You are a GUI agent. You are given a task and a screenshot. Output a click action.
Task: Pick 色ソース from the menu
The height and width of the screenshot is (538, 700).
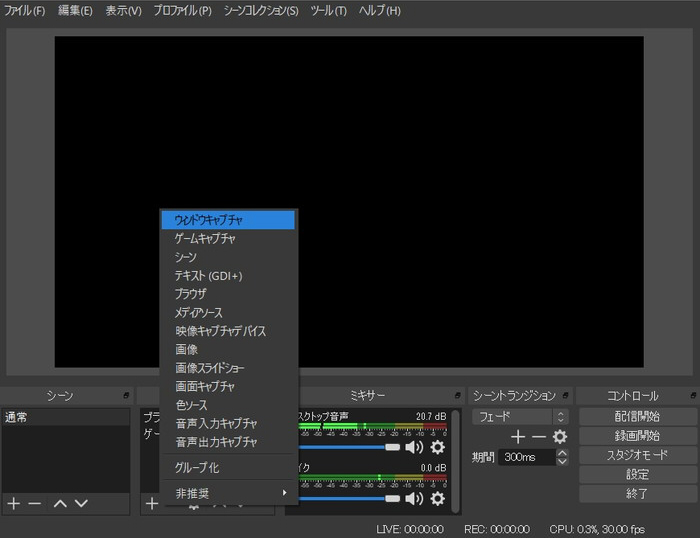[x=228, y=405]
